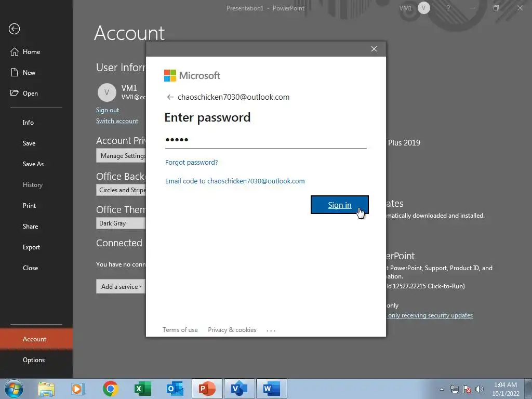This screenshot has height=399, width=532.
Task: Click the Open folder icon
Action: coord(14,93)
